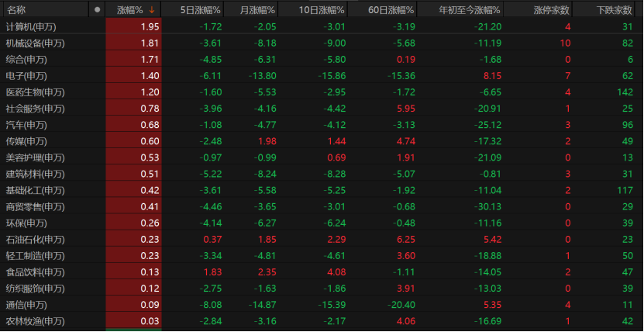Click -13.80 monthly value for 电子
Screen dimensions: 644x332
coord(263,76)
